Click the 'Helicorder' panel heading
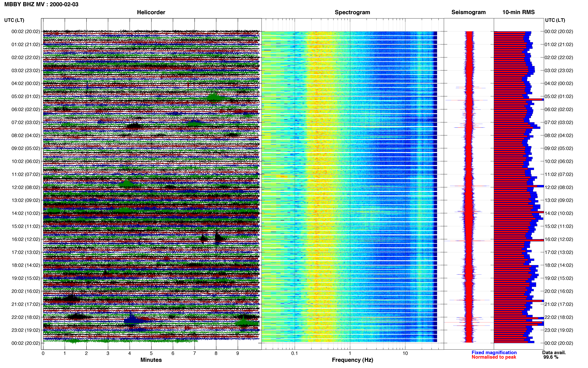The image size is (588, 368). pos(151,12)
